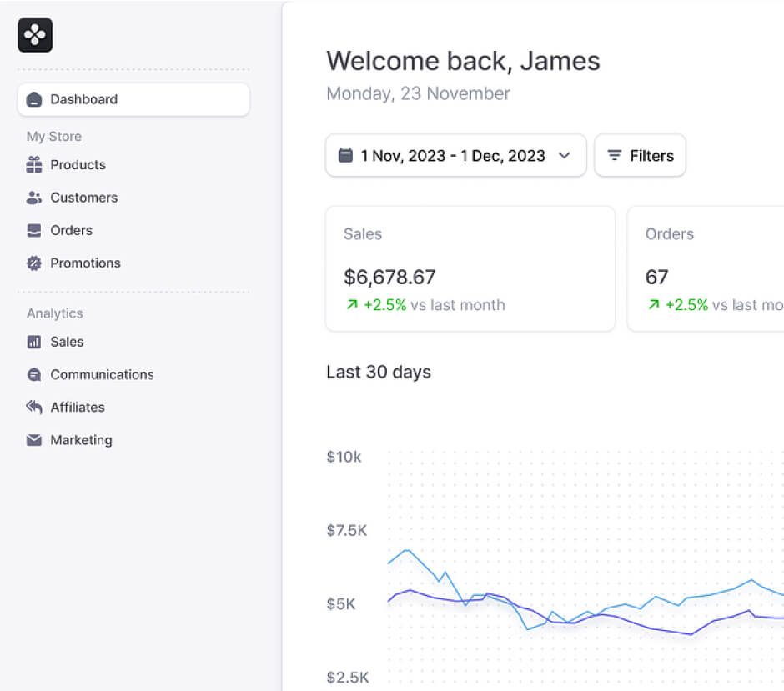
Task: Click the app logo in the sidebar
Action: click(x=35, y=35)
